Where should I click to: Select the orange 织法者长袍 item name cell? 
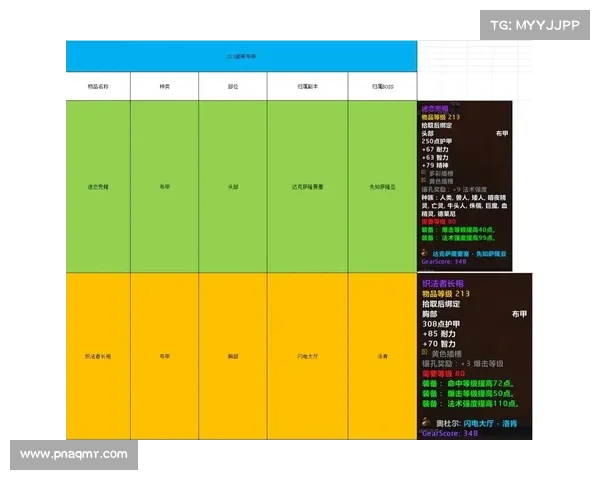tap(97, 356)
